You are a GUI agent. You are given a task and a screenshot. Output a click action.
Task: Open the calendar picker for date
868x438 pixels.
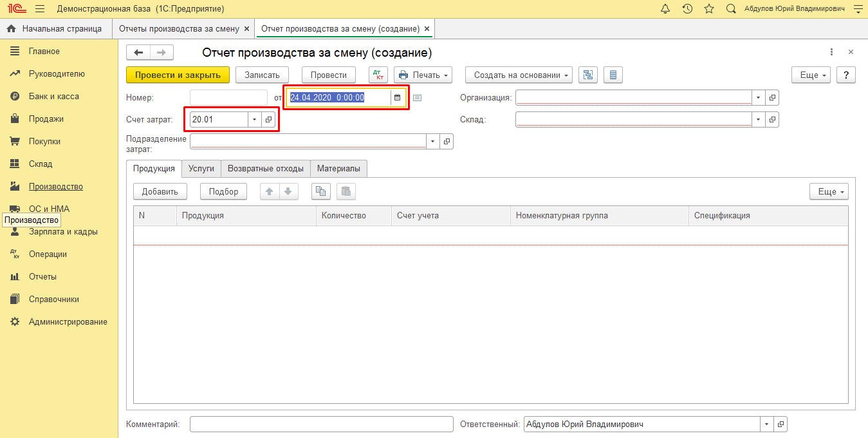(x=397, y=98)
